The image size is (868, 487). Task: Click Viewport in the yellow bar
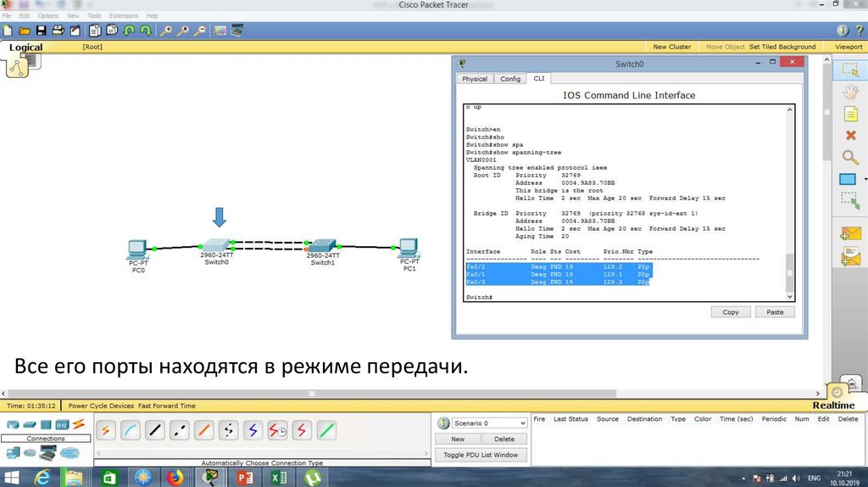849,47
